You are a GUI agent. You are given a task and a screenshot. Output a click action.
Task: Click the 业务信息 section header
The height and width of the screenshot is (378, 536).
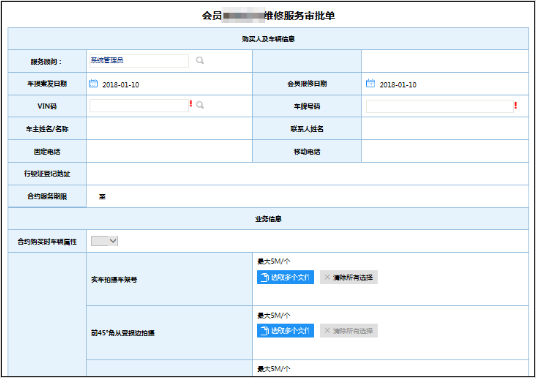(x=268, y=219)
